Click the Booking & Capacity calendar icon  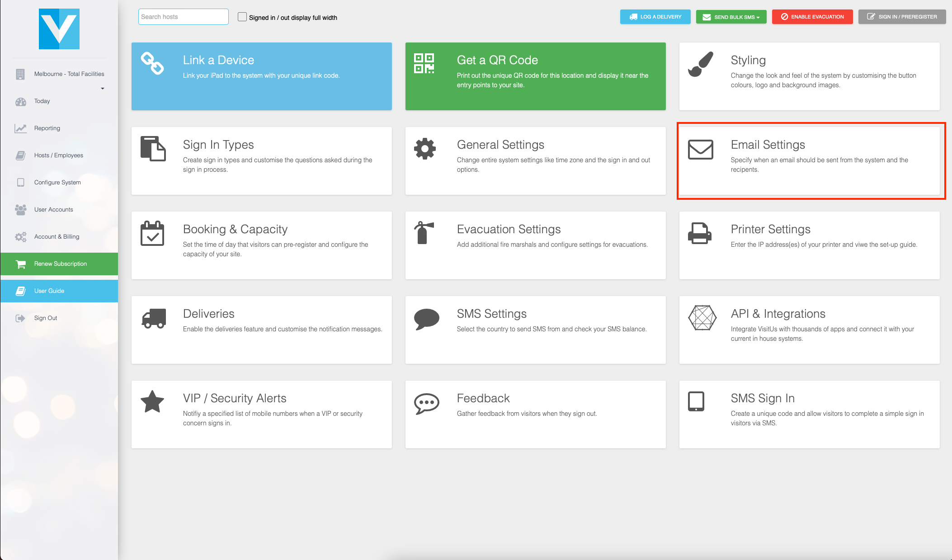[152, 234]
